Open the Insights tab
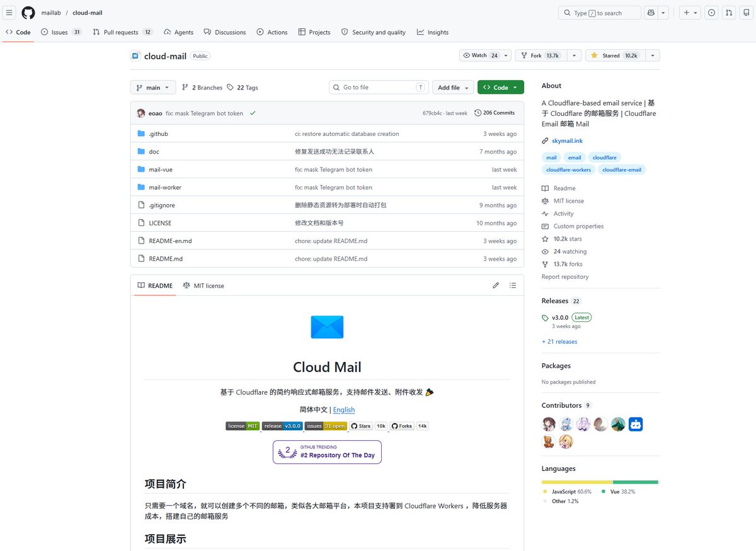 coord(433,32)
